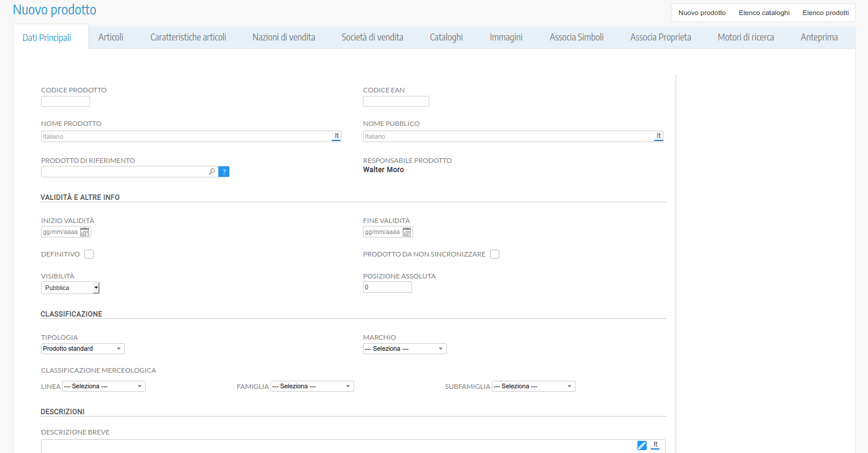Expand the Linea dropdown
Screen dimensions: 868x453
click(x=103, y=387)
